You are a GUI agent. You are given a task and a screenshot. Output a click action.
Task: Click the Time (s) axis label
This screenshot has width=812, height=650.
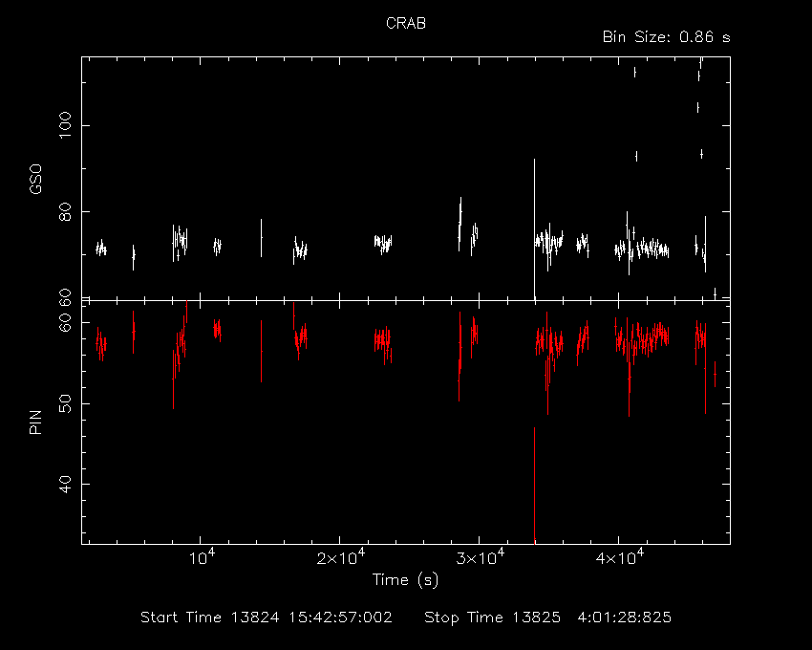(405, 580)
